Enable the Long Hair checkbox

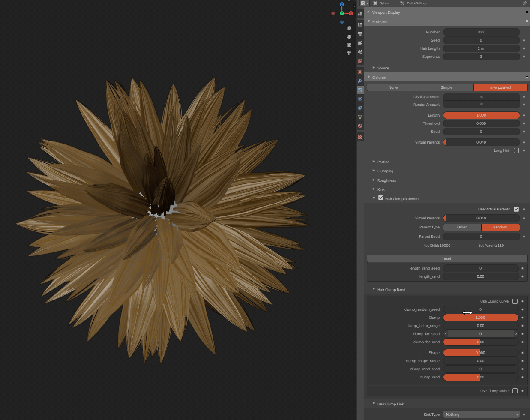[x=516, y=150]
